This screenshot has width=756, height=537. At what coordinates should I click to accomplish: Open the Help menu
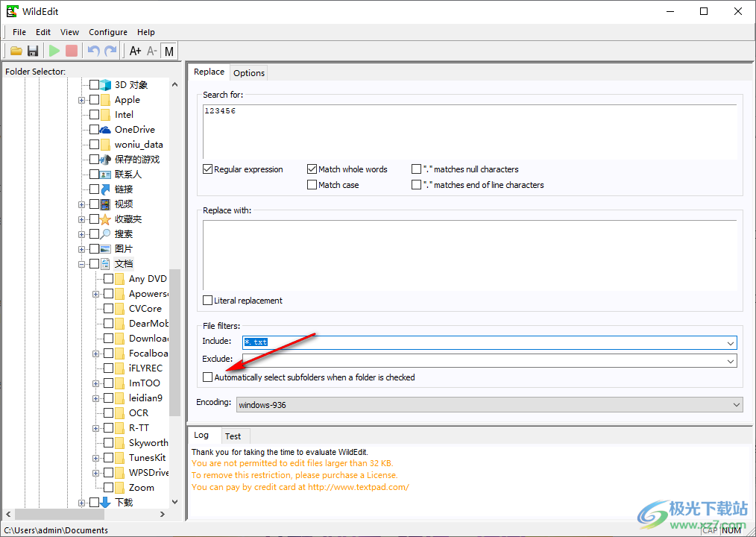pos(145,32)
